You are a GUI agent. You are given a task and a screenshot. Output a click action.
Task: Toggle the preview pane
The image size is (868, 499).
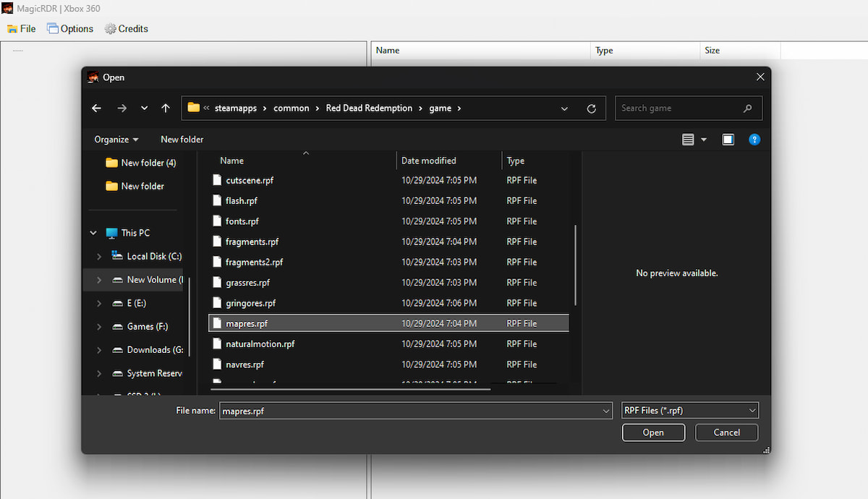[x=728, y=139]
